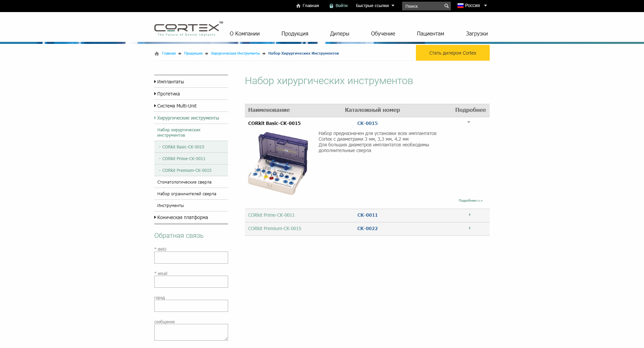The image size is (644, 348).
Task: Click the Наименование column header
Action: point(269,110)
